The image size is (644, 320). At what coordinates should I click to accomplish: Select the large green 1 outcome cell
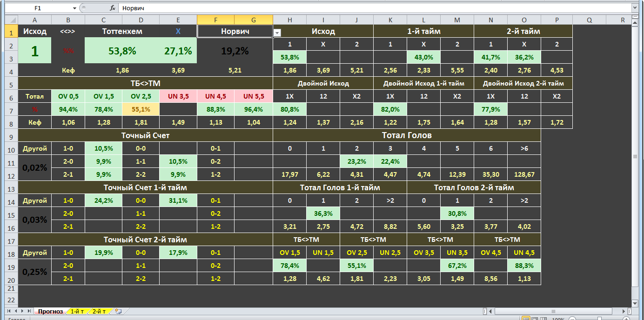(x=35, y=51)
